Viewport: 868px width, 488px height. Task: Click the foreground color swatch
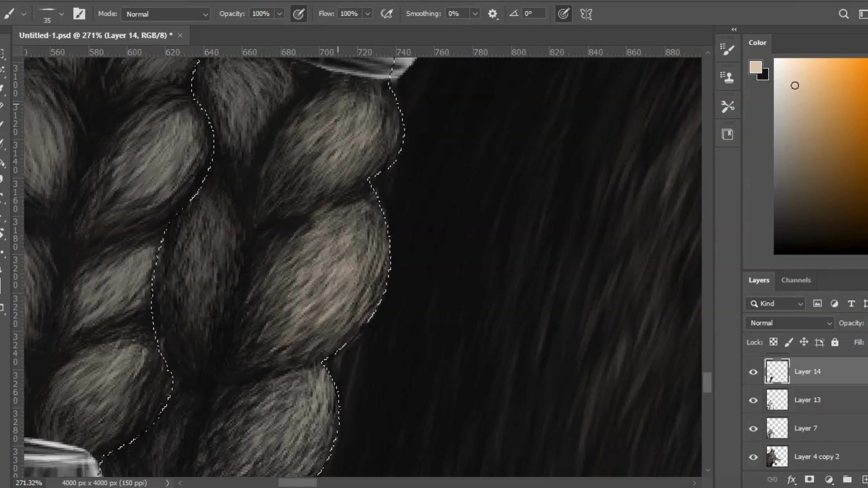coord(755,67)
